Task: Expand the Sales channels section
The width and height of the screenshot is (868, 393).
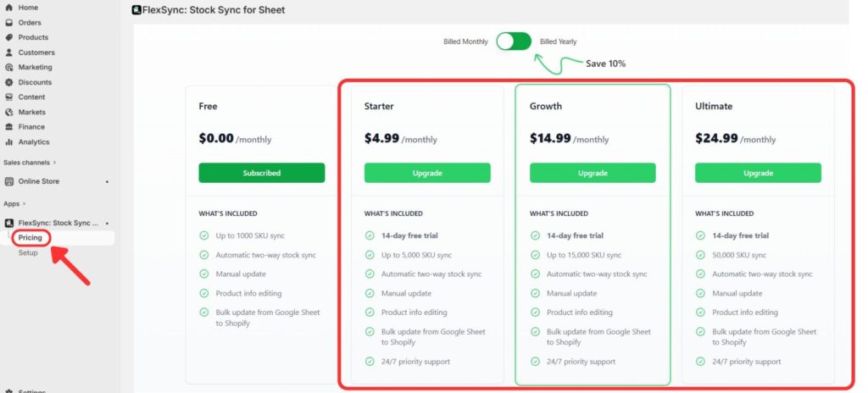Action: [x=54, y=162]
